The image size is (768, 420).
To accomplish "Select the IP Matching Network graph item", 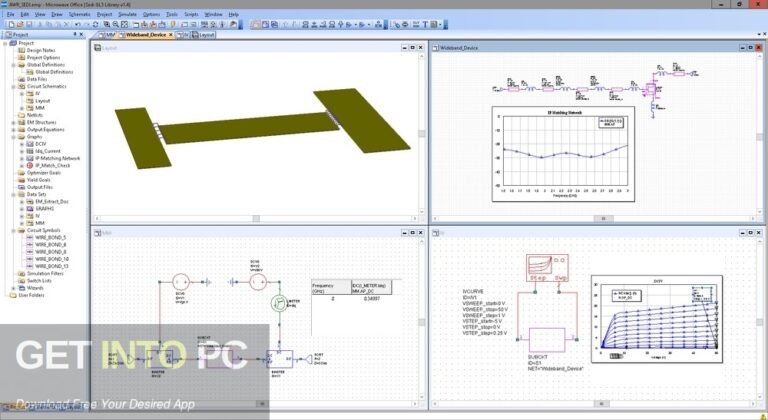I will click(x=58, y=158).
